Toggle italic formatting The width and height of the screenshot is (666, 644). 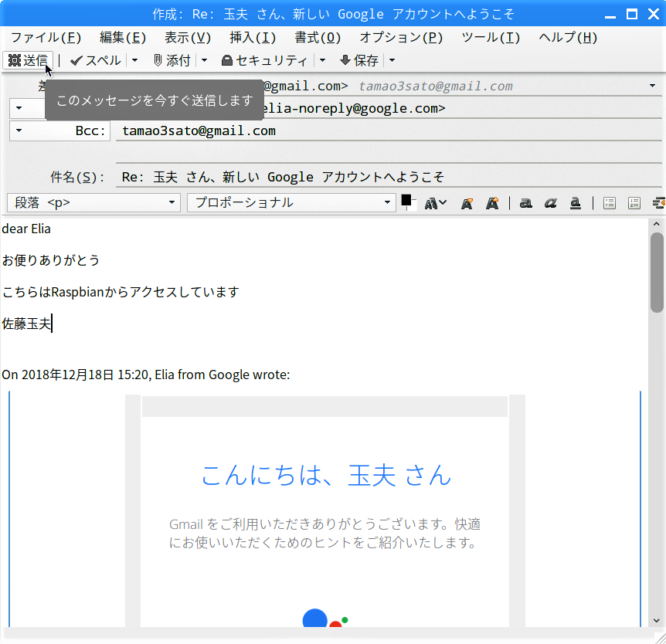point(551,204)
